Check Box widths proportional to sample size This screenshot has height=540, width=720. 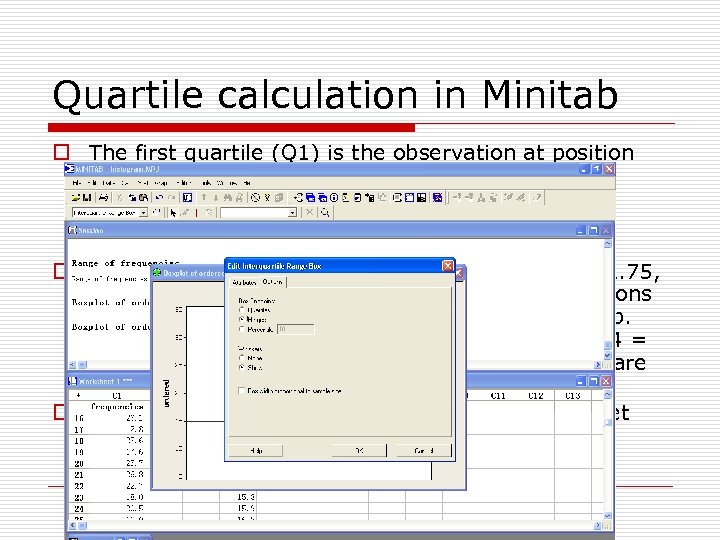pyautogui.click(x=242, y=391)
